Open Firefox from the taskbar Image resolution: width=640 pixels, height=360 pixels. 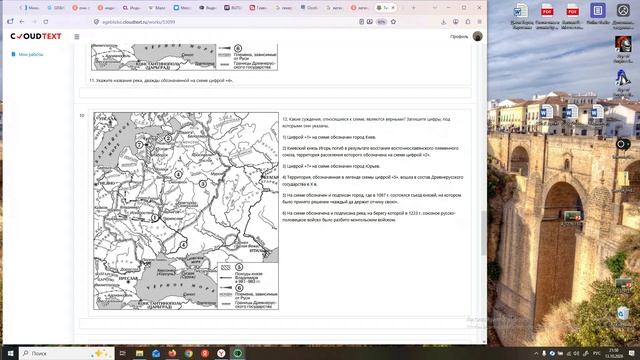coord(172,353)
